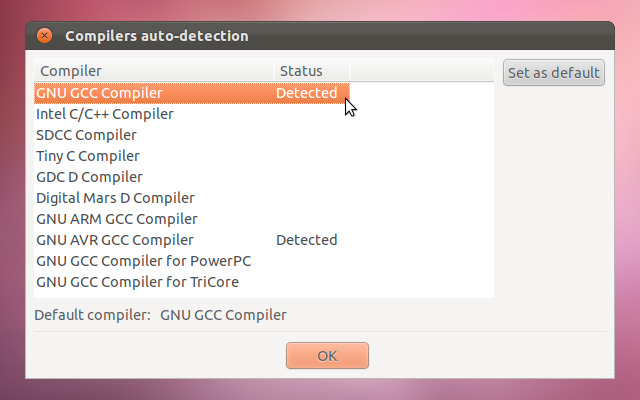Close the Compilers auto-detection dialog
The image size is (640, 400).
pyautogui.click(x=44, y=36)
